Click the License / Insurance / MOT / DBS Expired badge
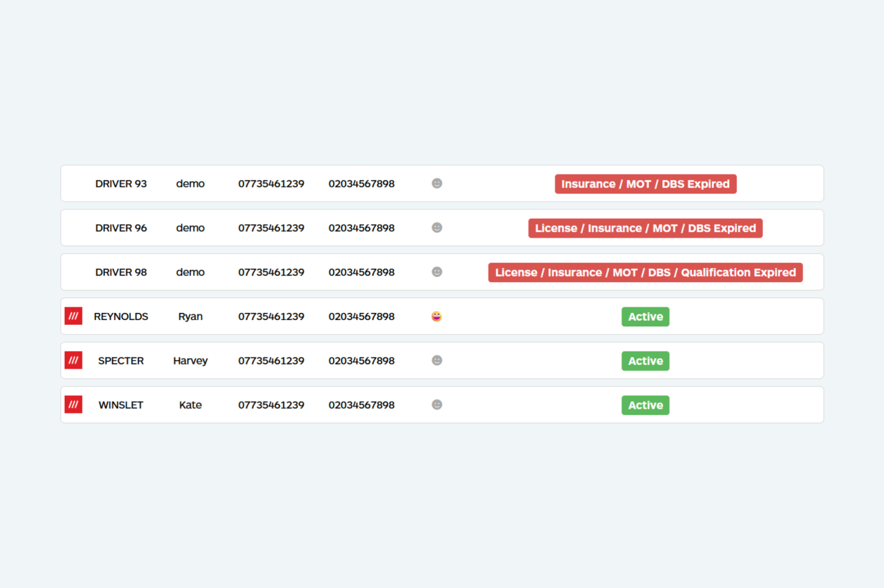884x588 pixels. (645, 229)
